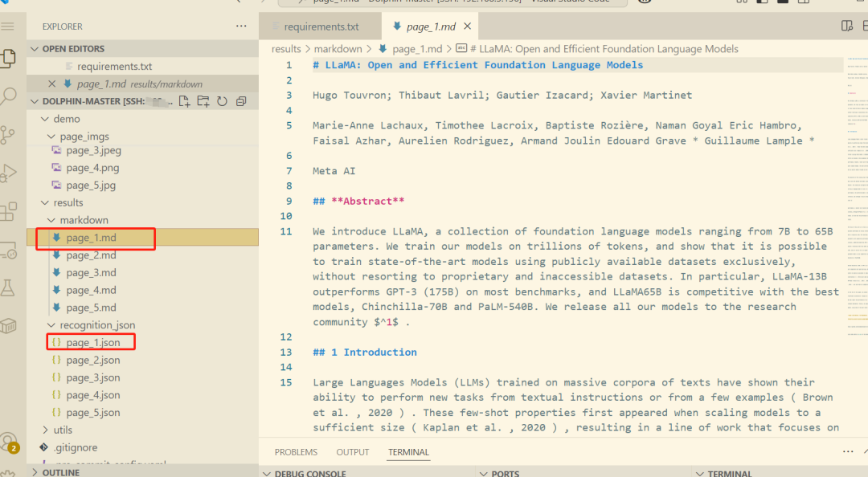
Task: Place cursor on '## **Abstract**' line
Action: coord(358,202)
